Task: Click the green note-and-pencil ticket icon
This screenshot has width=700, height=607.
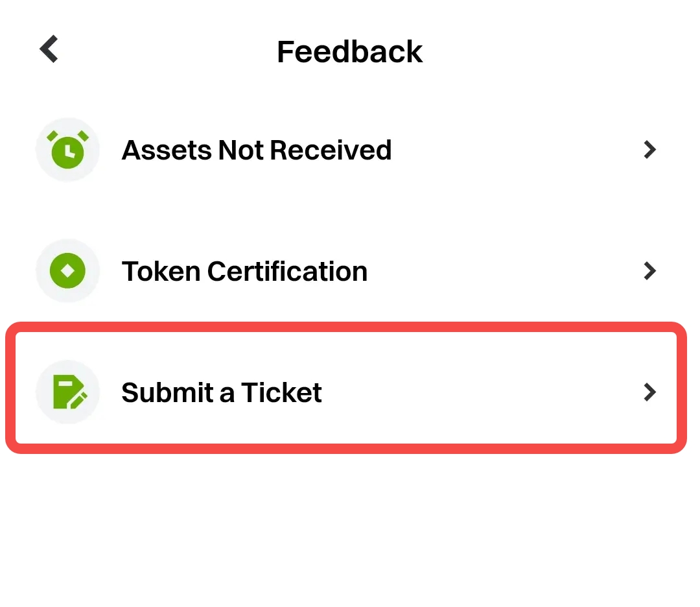Action: [68, 392]
